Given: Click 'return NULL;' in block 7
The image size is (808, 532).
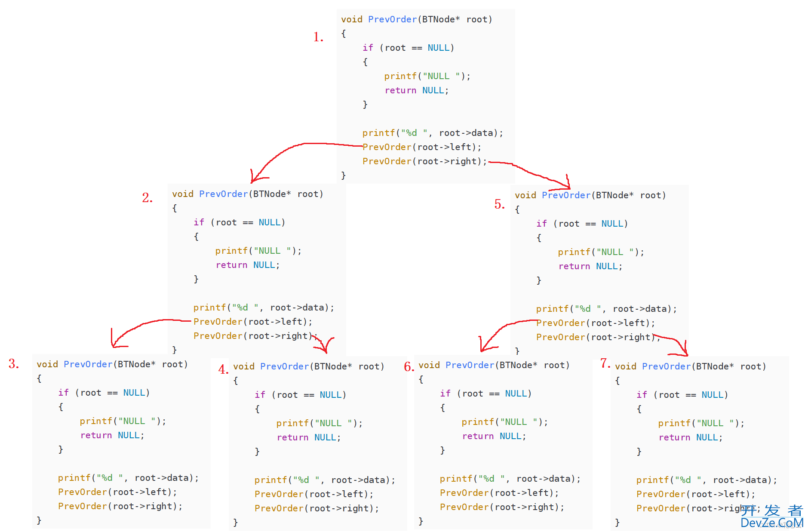Looking at the screenshot, I should point(691,437).
